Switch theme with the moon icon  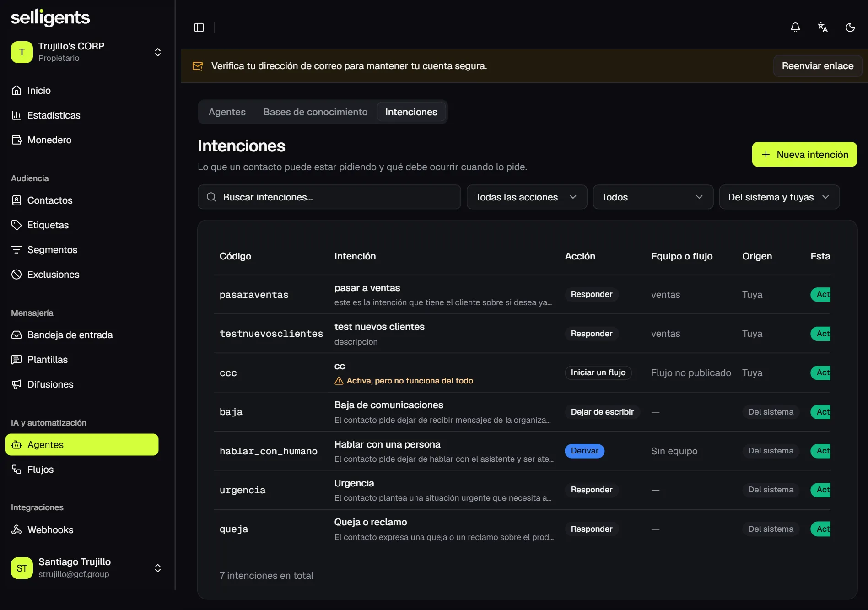pyautogui.click(x=850, y=27)
